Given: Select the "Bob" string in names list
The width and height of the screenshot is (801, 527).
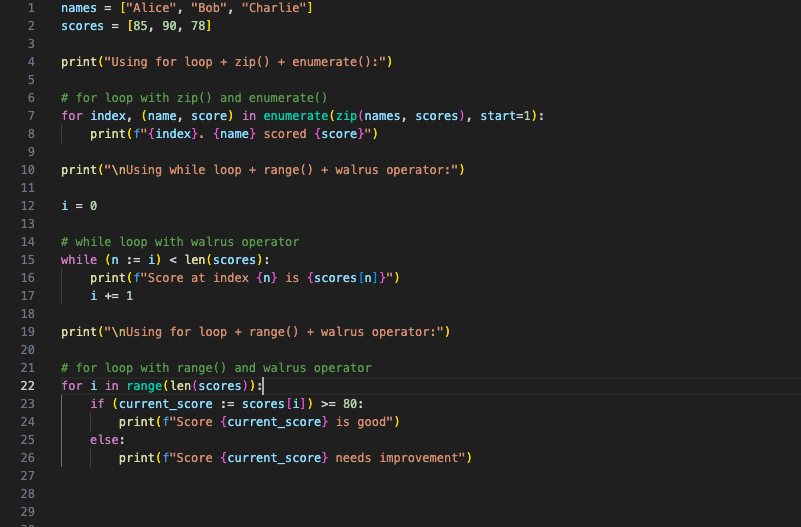Looking at the screenshot, I should coord(209,8).
